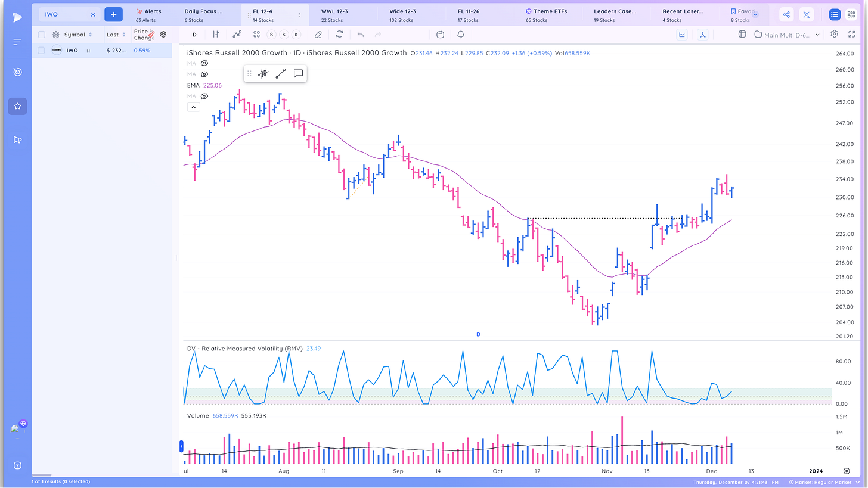
Task: Click the alert bell icon in toolbar
Action: 460,35
